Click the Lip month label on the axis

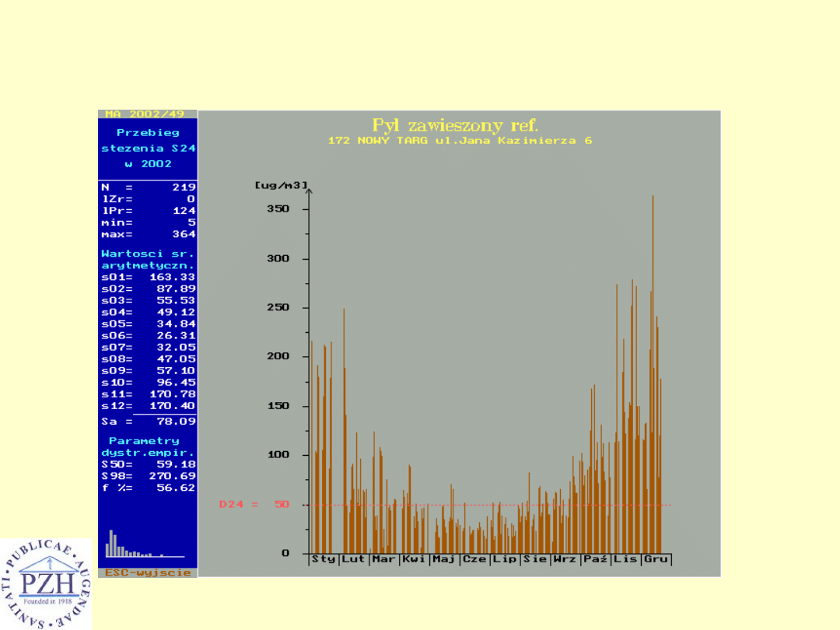pos(505,559)
